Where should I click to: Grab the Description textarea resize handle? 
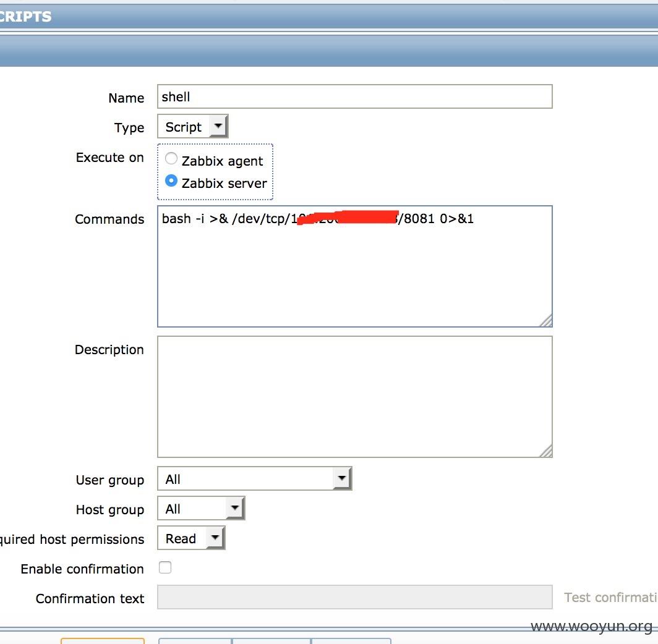tap(546, 451)
